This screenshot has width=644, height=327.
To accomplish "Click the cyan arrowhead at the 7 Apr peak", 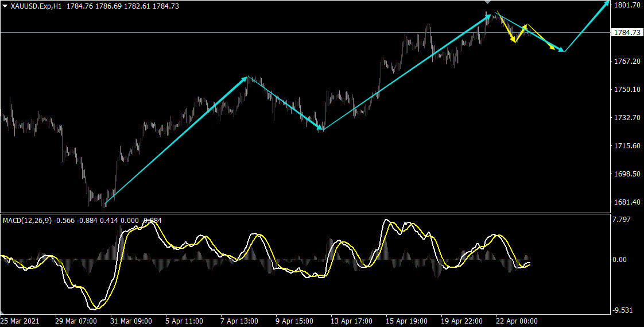I will click(x=245, y=79).
